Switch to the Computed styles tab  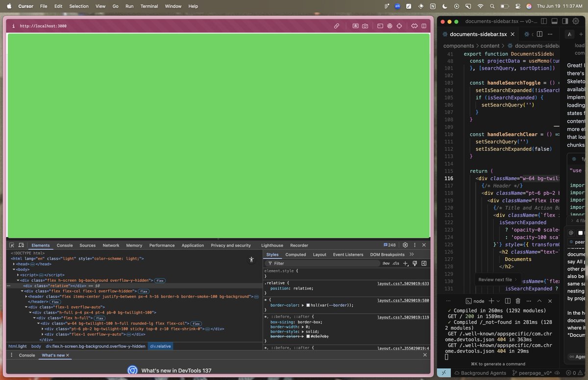click(295, 255)
